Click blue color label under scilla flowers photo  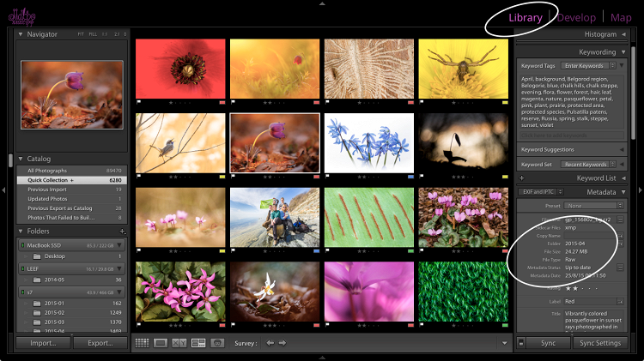pos(410,177)
